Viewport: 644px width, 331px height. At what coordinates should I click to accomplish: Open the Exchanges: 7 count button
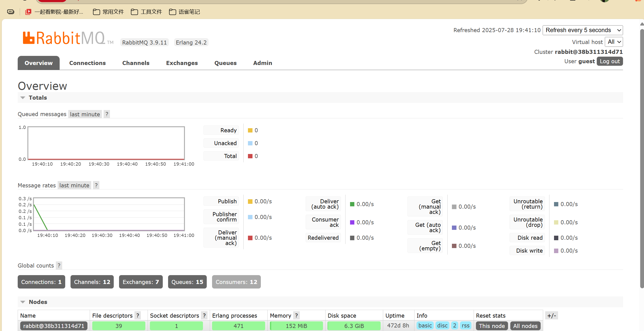[141, 282]
